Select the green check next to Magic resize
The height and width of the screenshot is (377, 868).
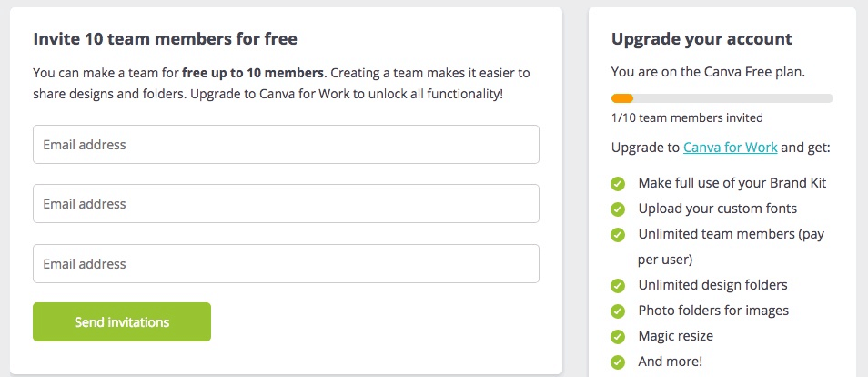[x=618, y=337]
